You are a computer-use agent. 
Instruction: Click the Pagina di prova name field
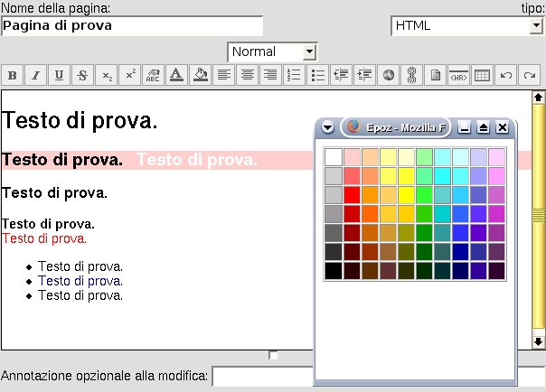(x=132, y=25)
